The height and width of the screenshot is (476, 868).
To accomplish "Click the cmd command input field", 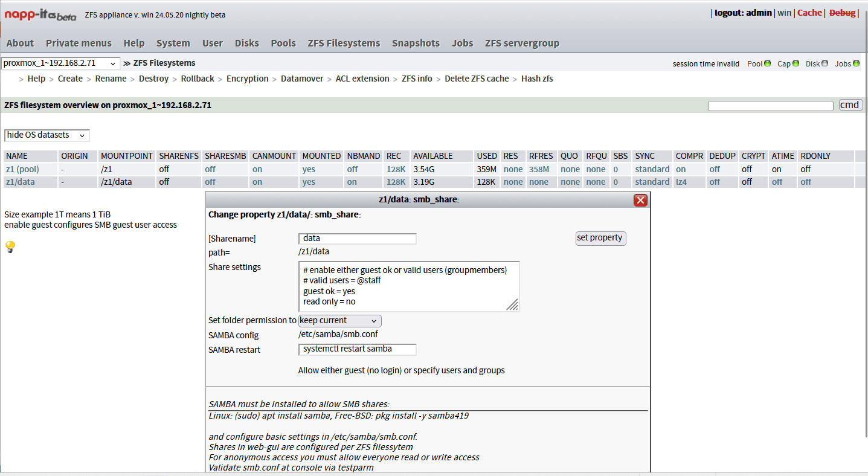I will pos(771,106).
